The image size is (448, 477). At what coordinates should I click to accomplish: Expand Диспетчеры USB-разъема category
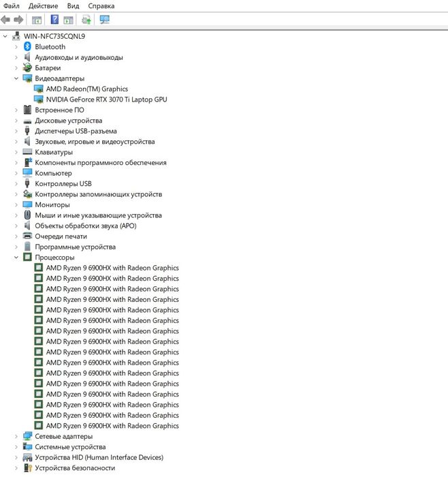16,131
